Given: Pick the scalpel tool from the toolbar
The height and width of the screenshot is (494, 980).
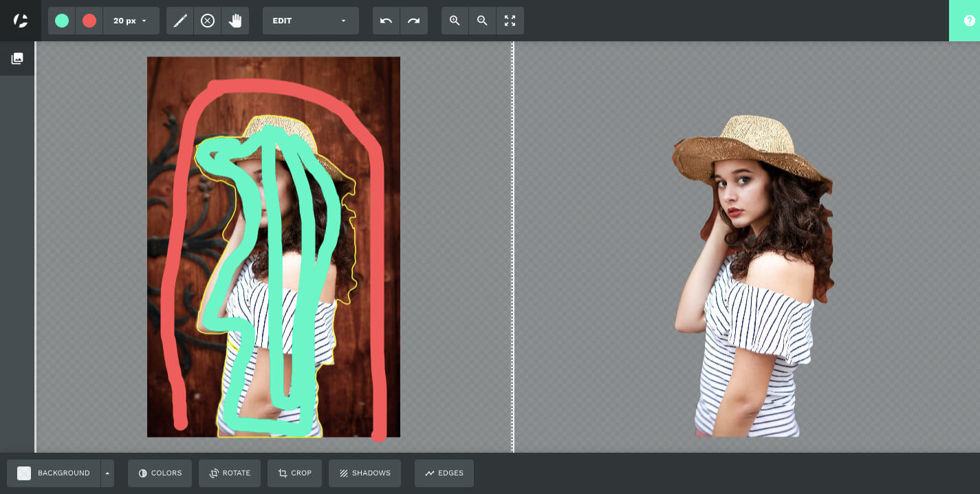Looking at the screenshot, I should (179, 21).
